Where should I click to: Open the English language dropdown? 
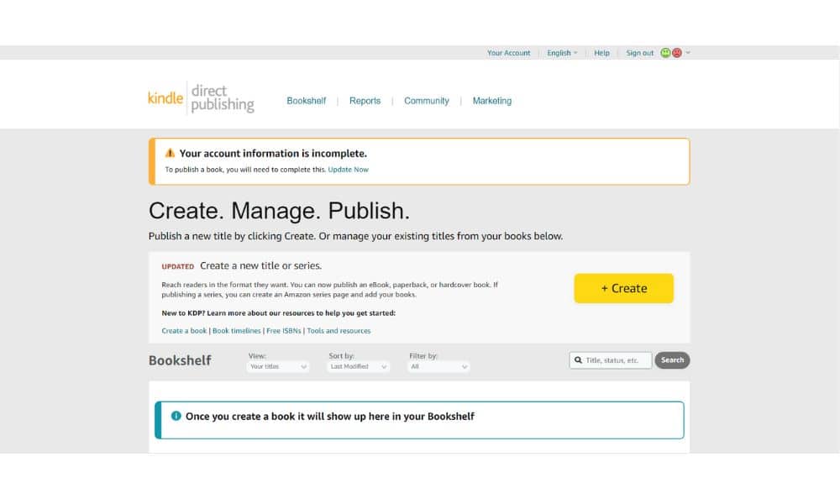(x=562, y=52)
